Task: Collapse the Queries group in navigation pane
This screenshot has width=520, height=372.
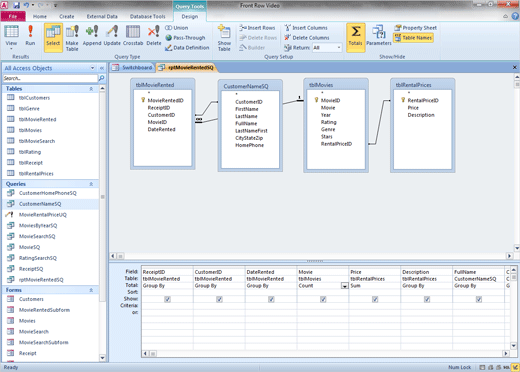Action: click(91, 184)
